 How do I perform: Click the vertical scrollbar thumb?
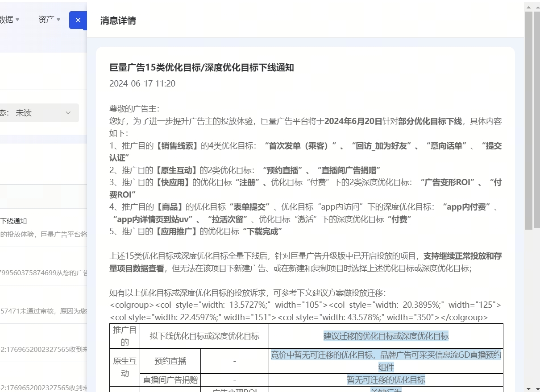click(x=528, y=120)
